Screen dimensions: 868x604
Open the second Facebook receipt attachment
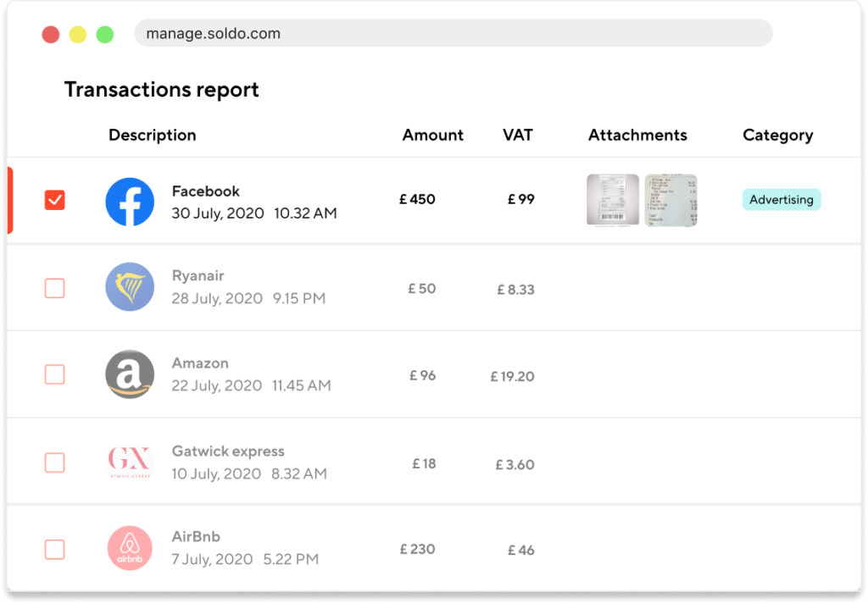(671, 200)
